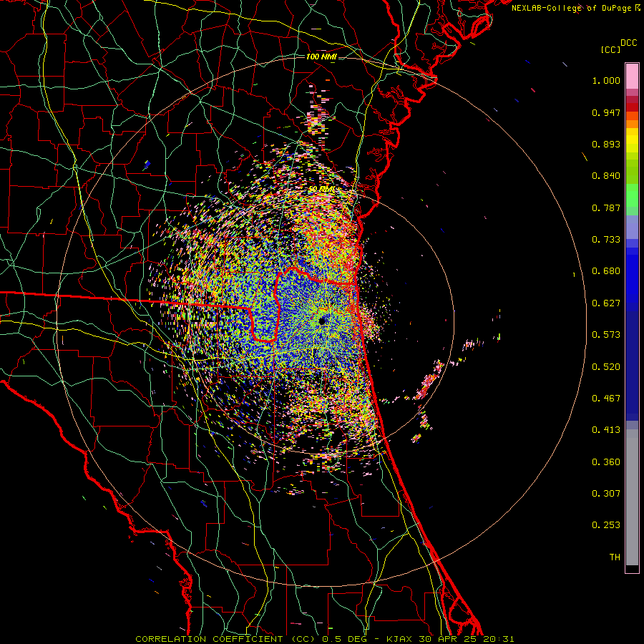The width and height of the screenshot is (644, 644).
Task: Click the TH threshold label
Action: [x=615, y=557]
